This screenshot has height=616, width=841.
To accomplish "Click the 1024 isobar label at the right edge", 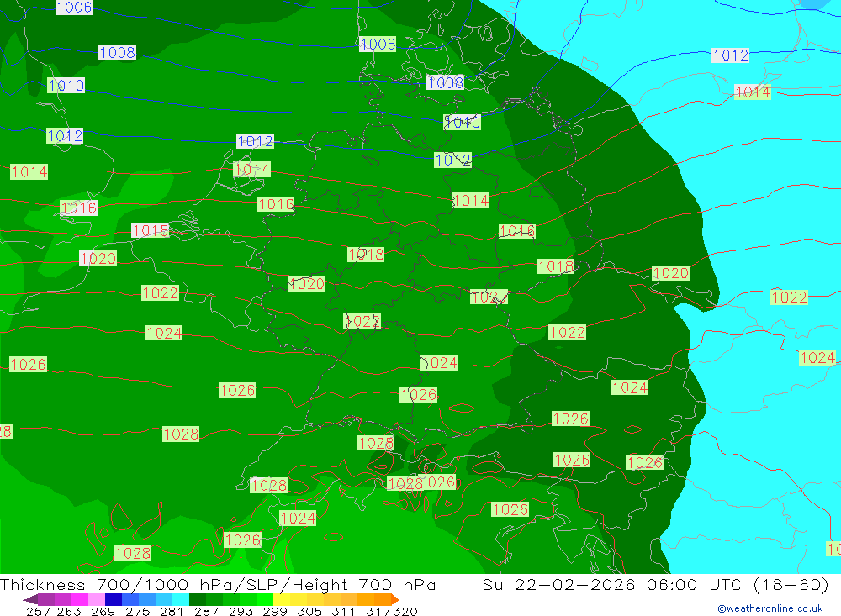I will click(x=817, y=358).
